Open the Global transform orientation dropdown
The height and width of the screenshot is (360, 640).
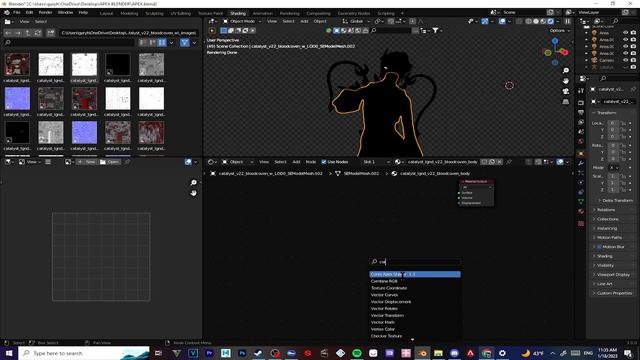click(356, 21)
